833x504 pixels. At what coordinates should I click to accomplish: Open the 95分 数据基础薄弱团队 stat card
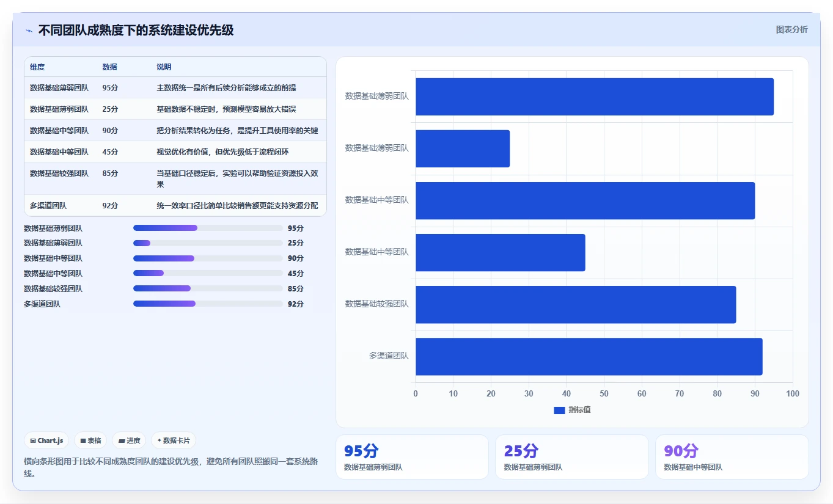(x=412, y=457)
